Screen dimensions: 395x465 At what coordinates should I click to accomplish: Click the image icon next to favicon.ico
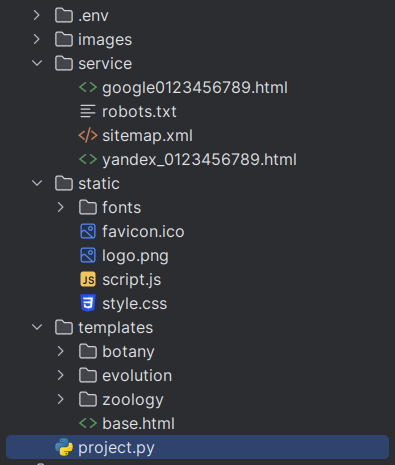[88, 231]
